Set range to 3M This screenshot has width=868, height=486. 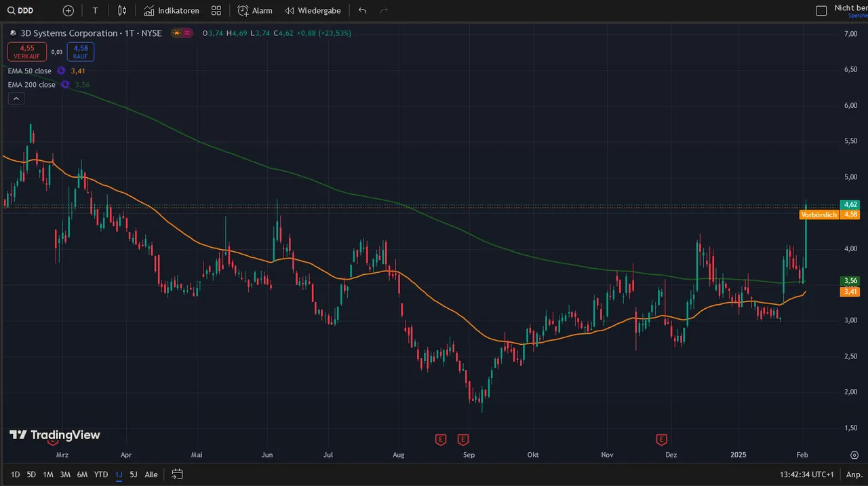(x=65, y=474)
